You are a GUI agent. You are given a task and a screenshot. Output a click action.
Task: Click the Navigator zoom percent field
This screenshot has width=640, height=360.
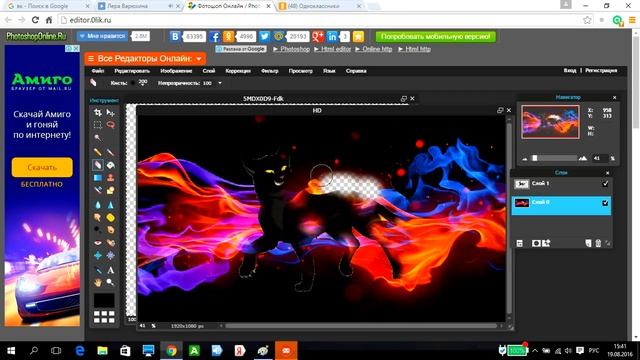tap(600, 158)
